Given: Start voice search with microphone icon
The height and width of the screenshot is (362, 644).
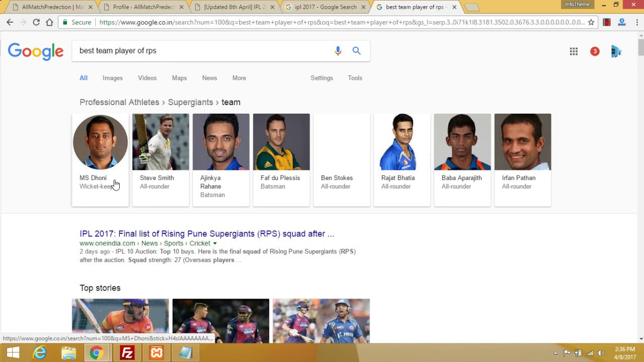Looking at the screenshot, I should [338, 51].
